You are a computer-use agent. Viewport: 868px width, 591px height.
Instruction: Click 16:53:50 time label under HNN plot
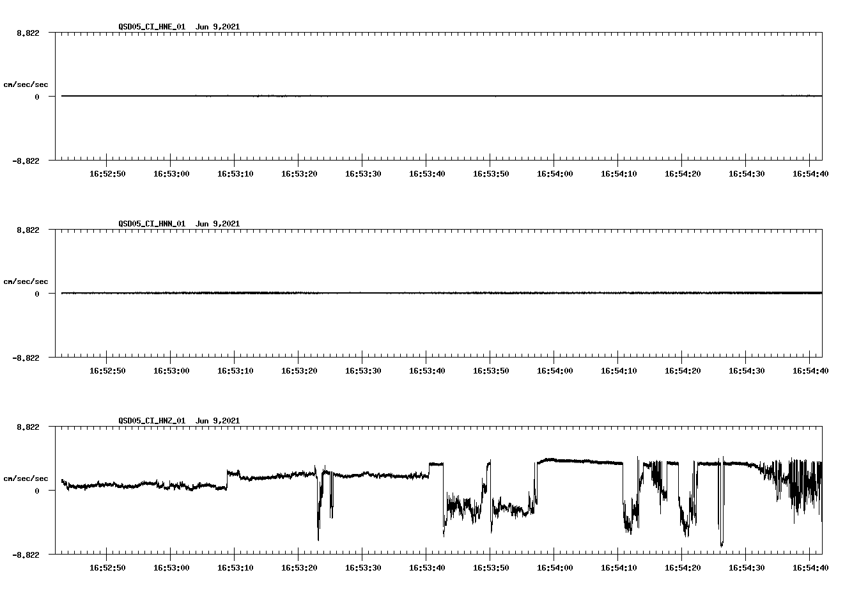pos(491,371)
